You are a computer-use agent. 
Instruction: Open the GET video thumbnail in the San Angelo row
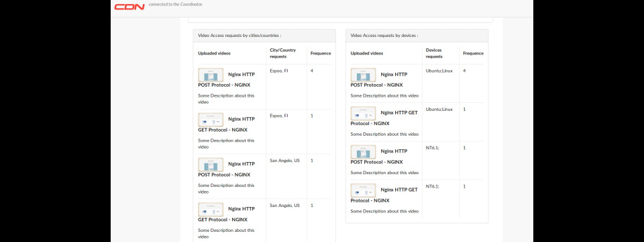(211, 210)
